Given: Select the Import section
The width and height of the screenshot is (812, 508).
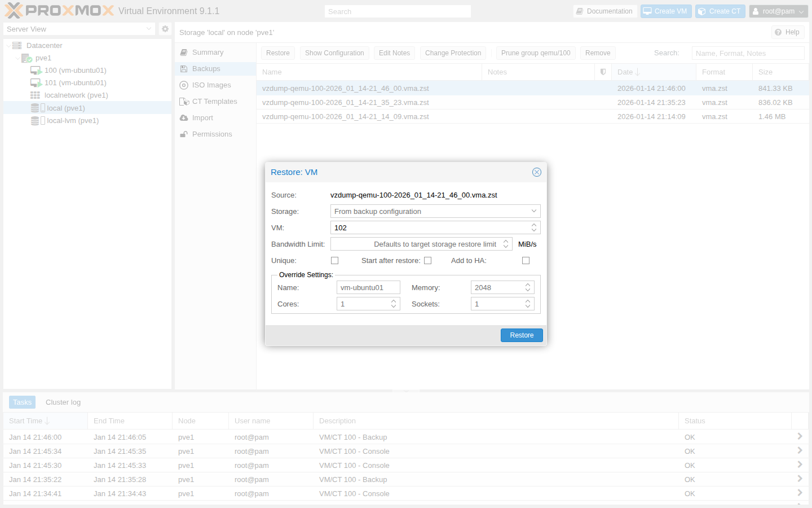Looking at the screenshot, I should 202,117.
